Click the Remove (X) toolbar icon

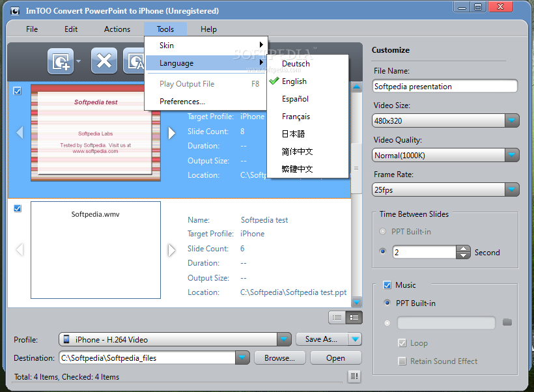pyautogui.click(x=104, y=61)
